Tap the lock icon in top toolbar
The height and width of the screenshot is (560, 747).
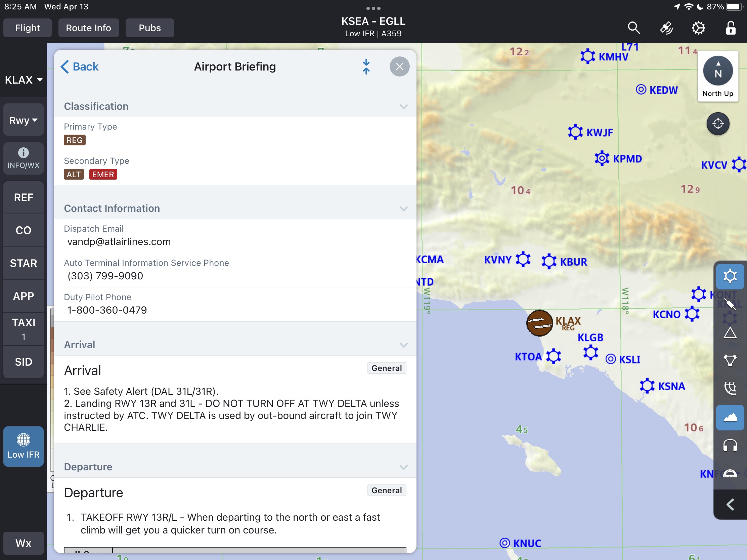click(x=731, y=28)
